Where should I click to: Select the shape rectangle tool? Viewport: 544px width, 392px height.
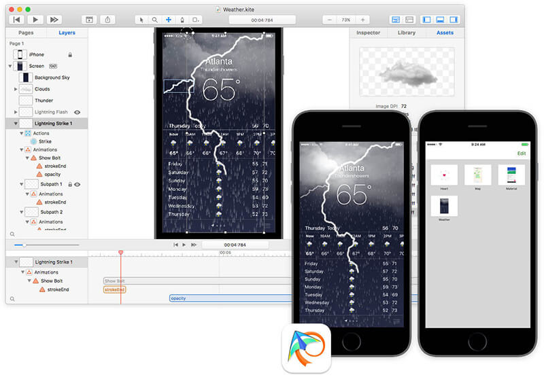click(196, 20)
